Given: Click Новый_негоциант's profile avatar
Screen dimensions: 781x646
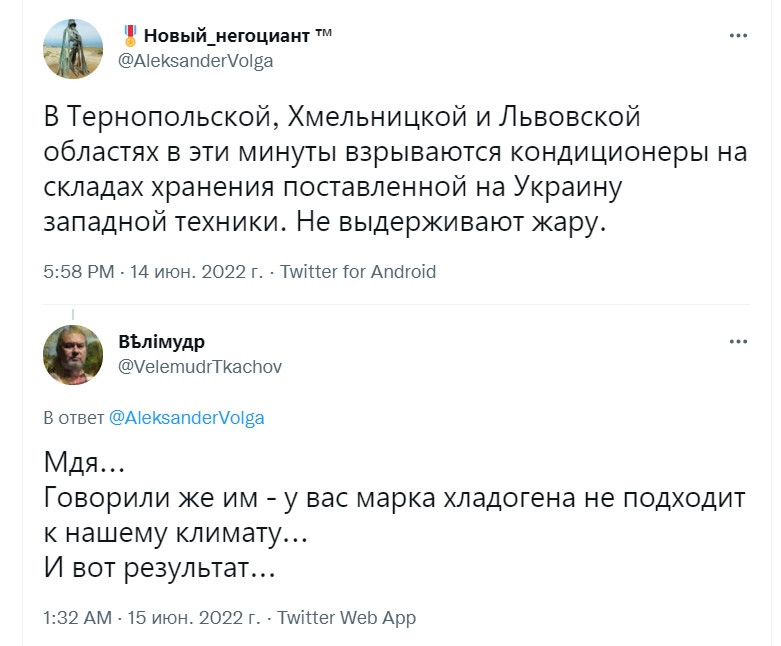Looking at the screenshot, I should pyautogui.click(x=73, y=48).
